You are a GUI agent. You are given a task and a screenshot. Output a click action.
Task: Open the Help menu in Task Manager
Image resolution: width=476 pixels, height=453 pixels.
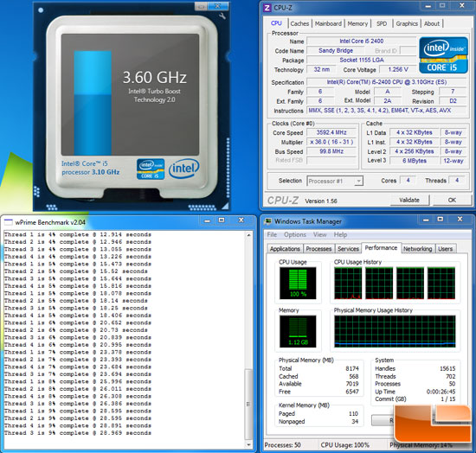[340, 234]
